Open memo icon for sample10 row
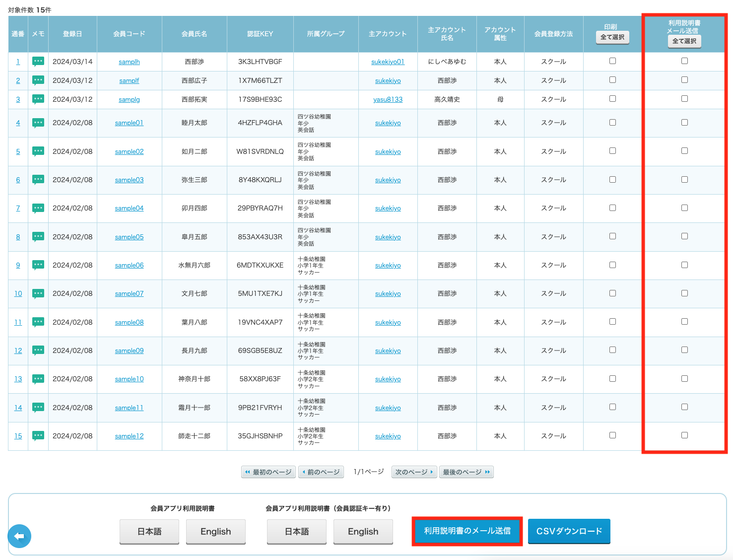 coord(38,379)
